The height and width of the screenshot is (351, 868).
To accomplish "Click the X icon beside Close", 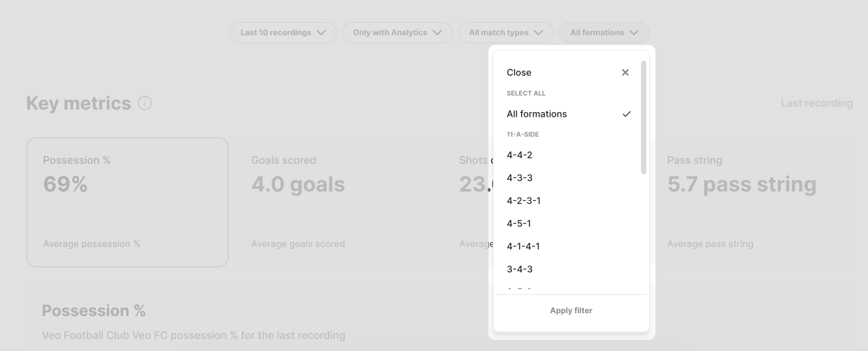I will (625, 72).
